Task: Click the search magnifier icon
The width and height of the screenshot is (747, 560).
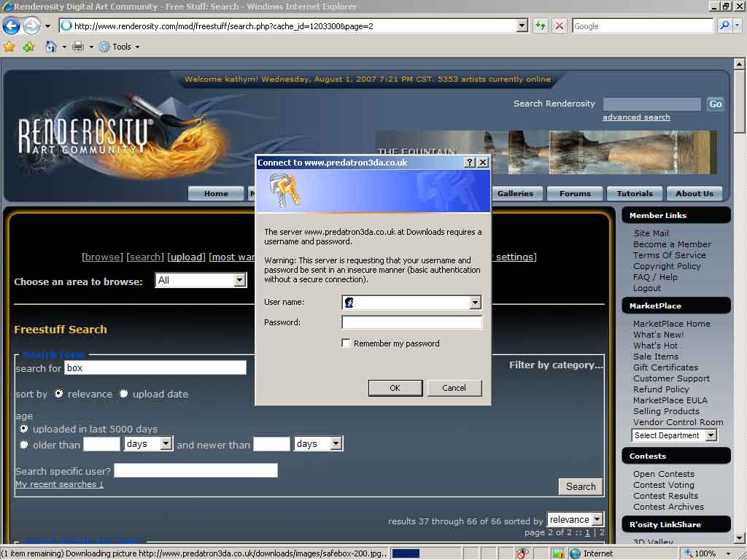Action: 724,26
